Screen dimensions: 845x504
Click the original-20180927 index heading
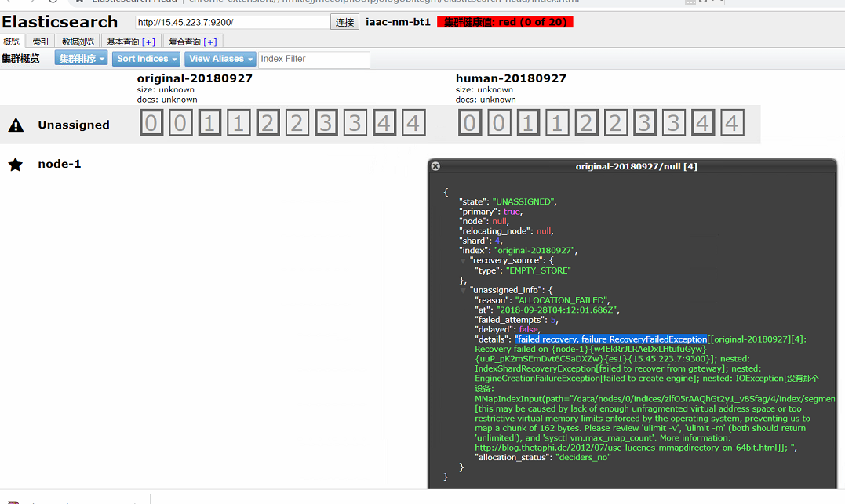point(195,78)
